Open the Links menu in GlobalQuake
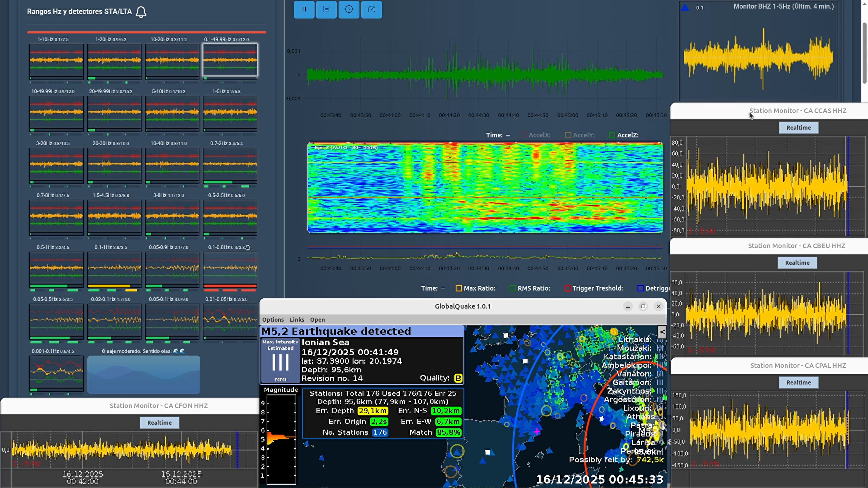Screen dimensions: 868x488 click(x=297, y=320)
